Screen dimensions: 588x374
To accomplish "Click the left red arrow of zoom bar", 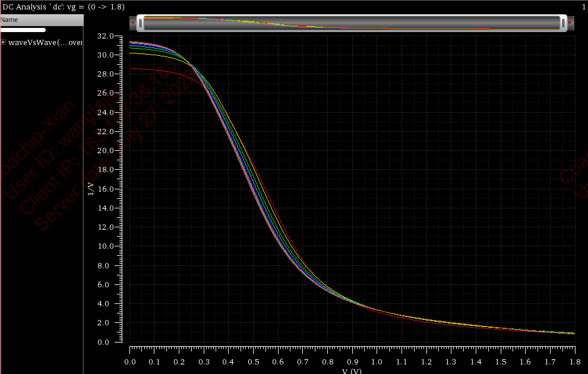I will 132,23.
